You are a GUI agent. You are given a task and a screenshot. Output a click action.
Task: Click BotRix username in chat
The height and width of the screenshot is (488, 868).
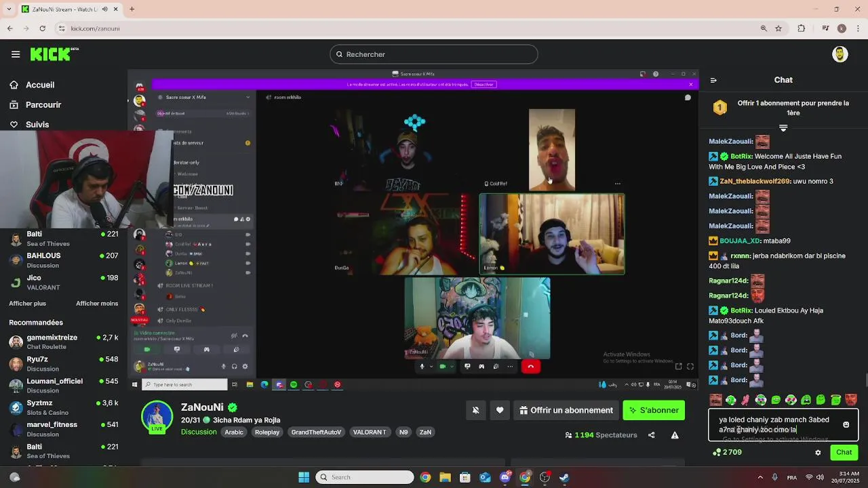pos(741,157)
